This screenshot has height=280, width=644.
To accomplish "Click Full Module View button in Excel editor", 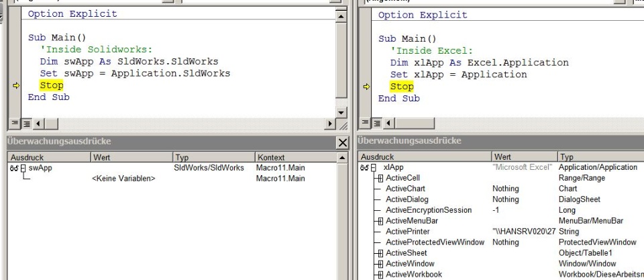I will coord(376,122).
